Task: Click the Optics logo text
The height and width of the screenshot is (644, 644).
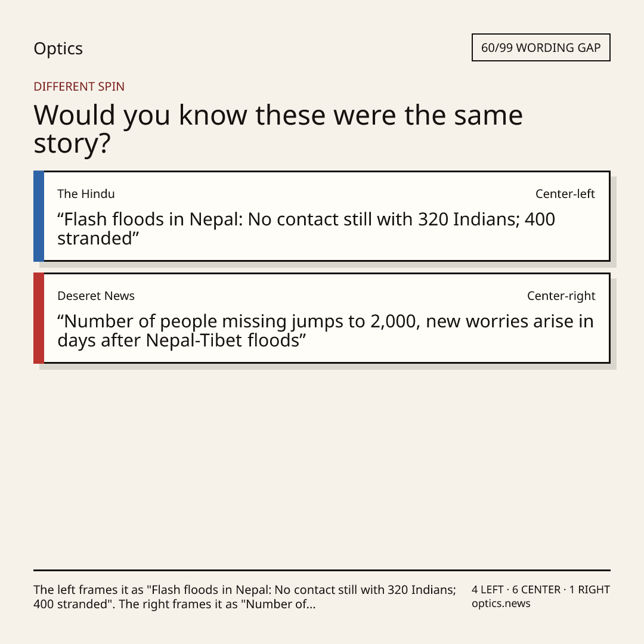Action: pyautogui.click(x=58, y=48)
